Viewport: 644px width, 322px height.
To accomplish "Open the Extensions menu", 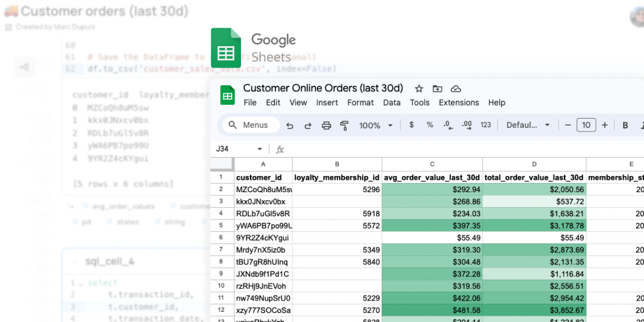I will click(x=459, y=103).
